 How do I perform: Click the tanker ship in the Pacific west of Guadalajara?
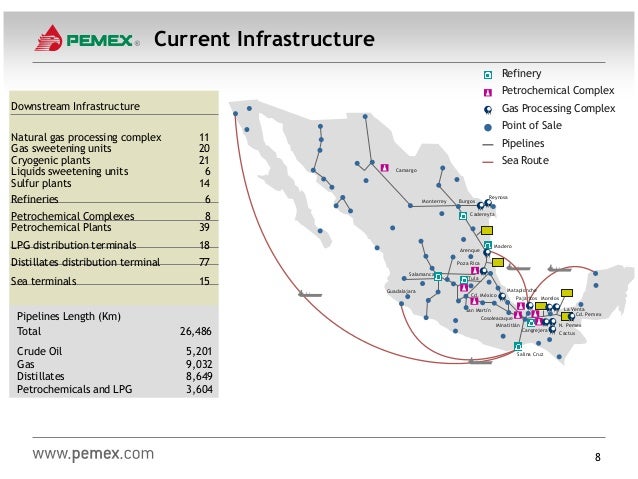[310, 294]
